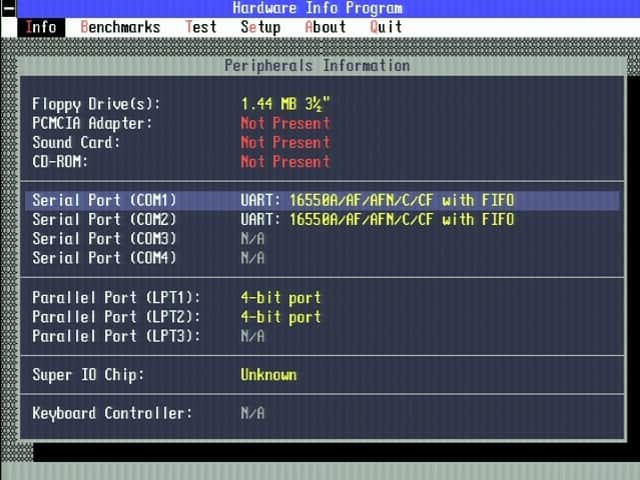Click N/A value for Keyboard Controller
Screen dimensions: 640x480
pyautogui.click(x=253, y=413)
